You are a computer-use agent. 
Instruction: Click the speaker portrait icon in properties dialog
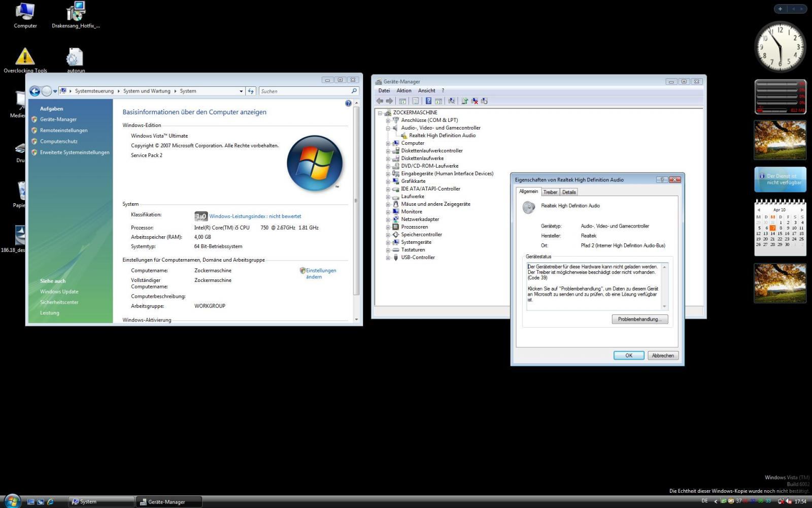point(529,207)
